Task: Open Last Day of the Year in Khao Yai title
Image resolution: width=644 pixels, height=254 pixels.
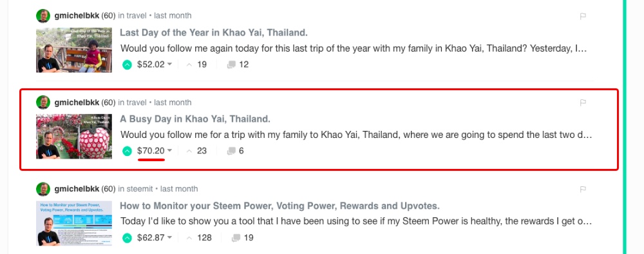Action: point(214,32)
